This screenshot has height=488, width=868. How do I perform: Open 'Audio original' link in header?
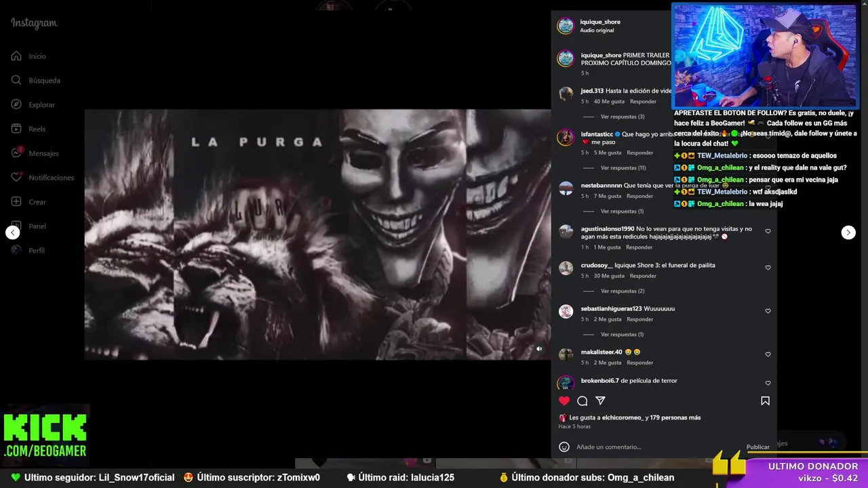[x=597, y=30]
